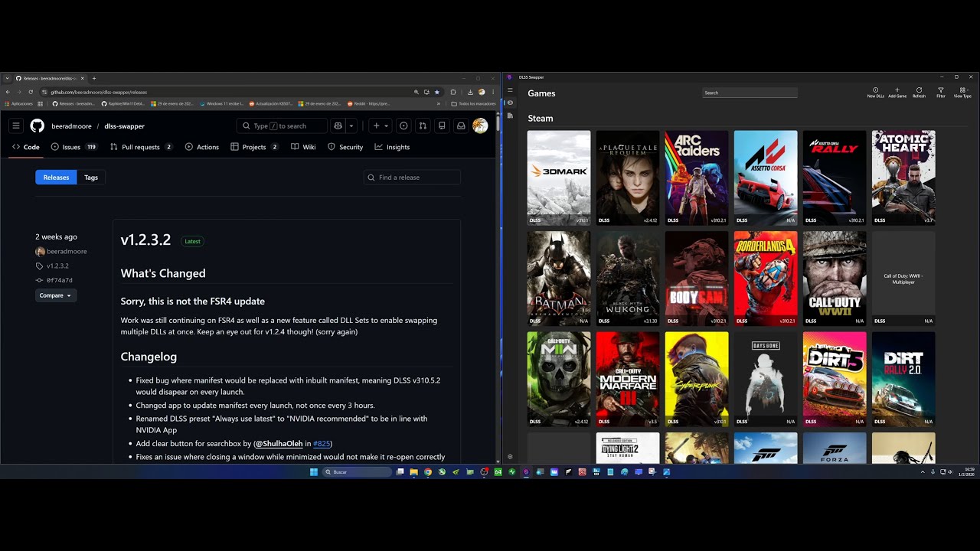980x551 pixels.
Task: Open the Pull requests tab
Action: pyautogui.click(x=142, y=147)
